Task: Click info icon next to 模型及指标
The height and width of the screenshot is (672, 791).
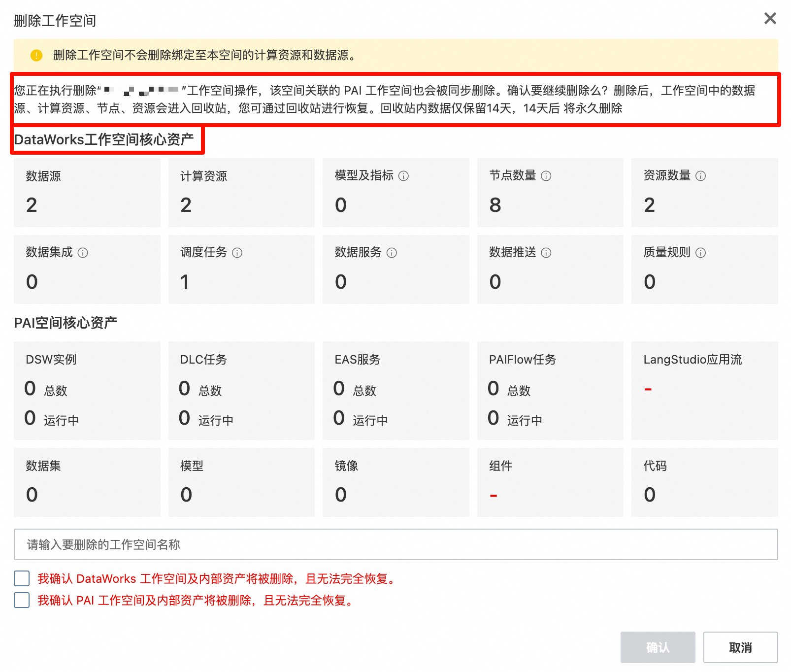Action: [x=403, y=176]
